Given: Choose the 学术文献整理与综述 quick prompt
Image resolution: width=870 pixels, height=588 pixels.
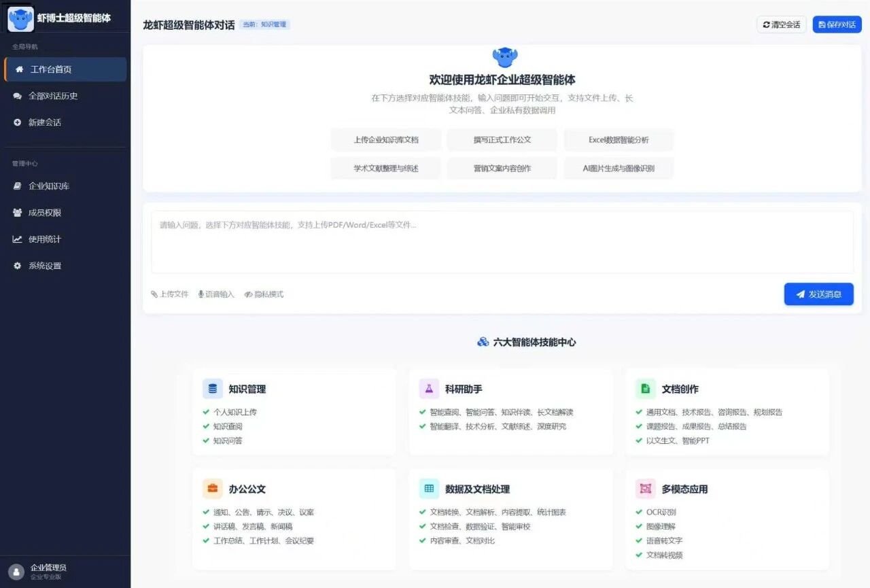Looking at the screenshot, I should click(386, 169).
